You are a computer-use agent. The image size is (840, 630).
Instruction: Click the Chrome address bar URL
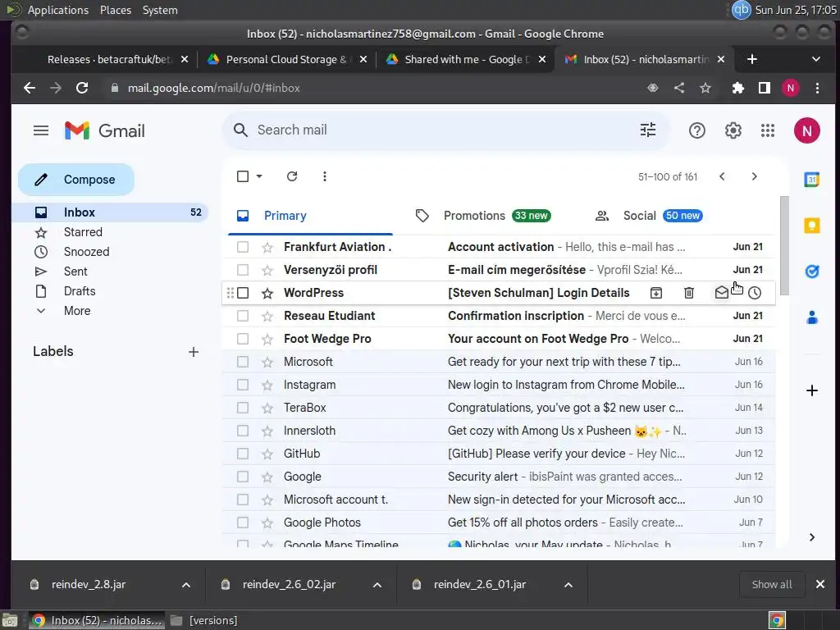pyautogui.click(x=214, y=88)
